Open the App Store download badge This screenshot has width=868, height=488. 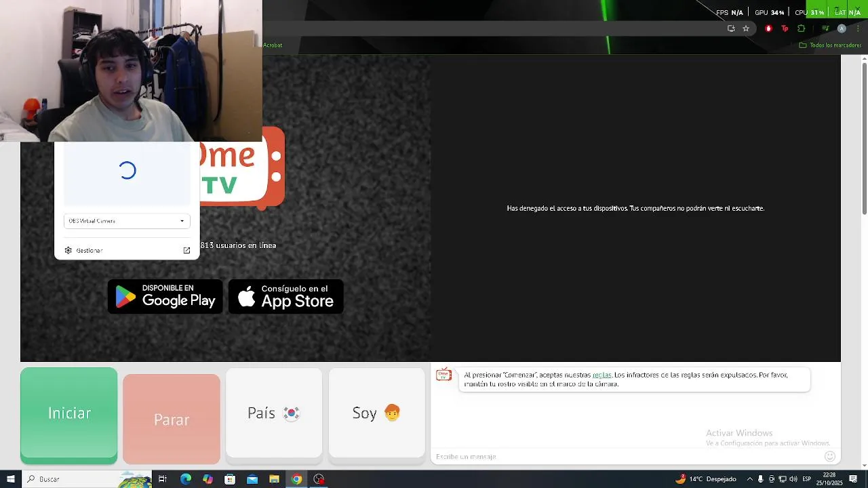coord(285,297)
